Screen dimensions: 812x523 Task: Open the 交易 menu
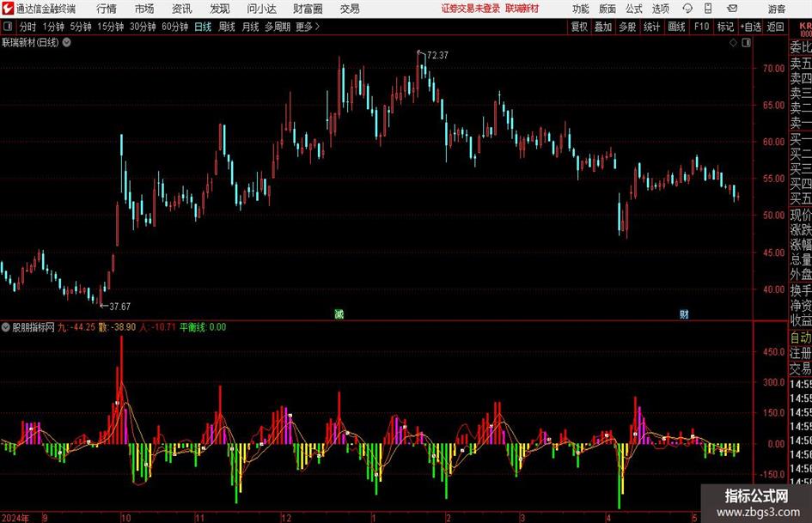pyautogui.click(x=350, y=9)
